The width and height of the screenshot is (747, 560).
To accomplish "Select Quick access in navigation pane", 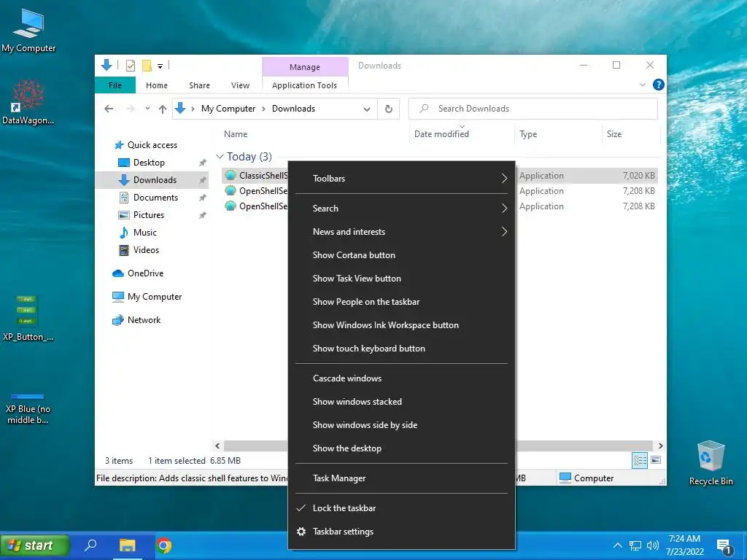I will 152,145.
